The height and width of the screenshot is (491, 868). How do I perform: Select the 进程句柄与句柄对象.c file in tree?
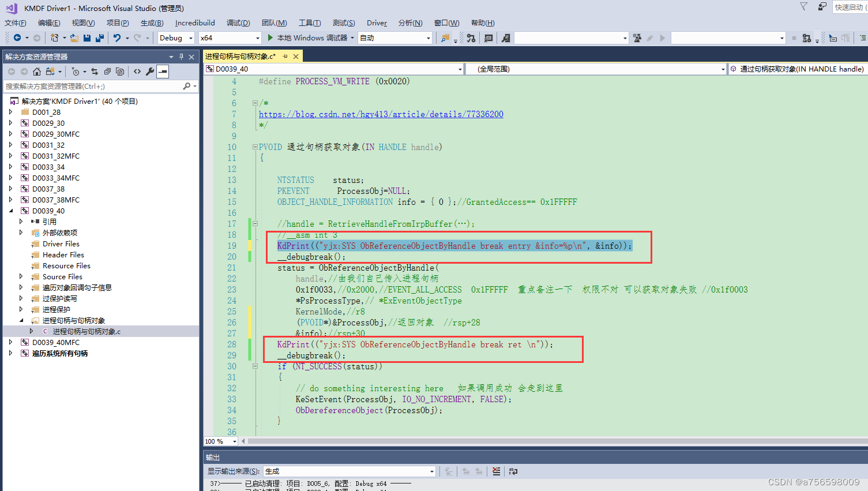(x=87, y=331)
